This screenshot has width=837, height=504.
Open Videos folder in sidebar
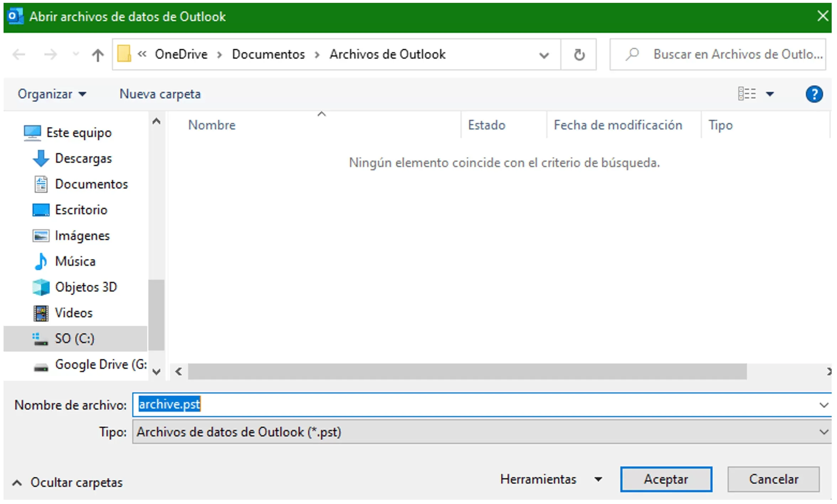74,313
